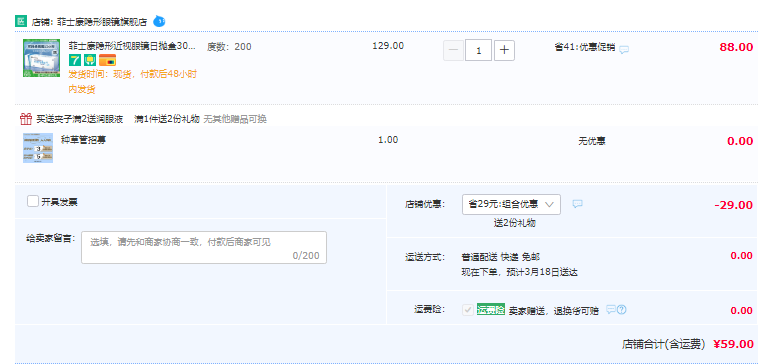Click the 店铺合计(含运费) label
Image resolution: width=765 pixels, height=364 pixels.
(x=664, y=344)
